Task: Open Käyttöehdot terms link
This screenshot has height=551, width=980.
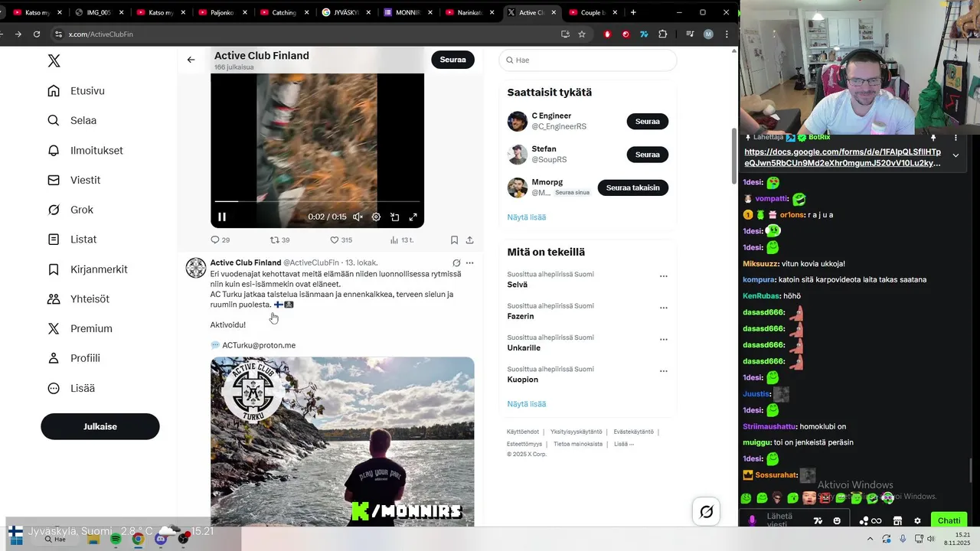Action: pos(523,432)
